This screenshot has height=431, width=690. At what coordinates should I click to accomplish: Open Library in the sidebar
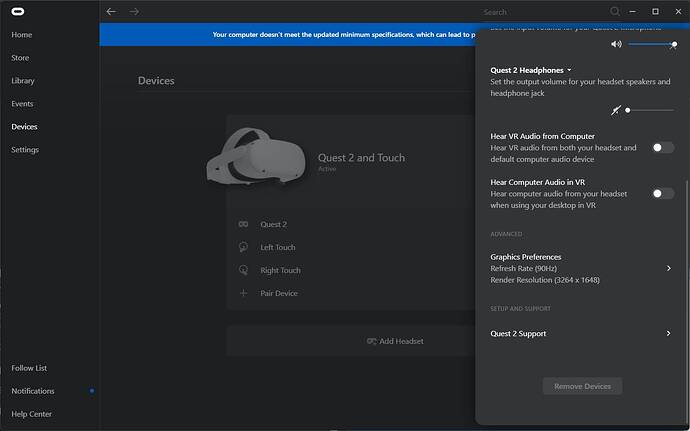22,81
